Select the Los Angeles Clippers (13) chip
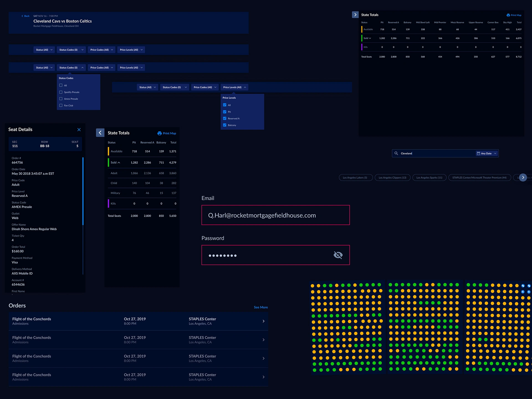 pos(392,178)
